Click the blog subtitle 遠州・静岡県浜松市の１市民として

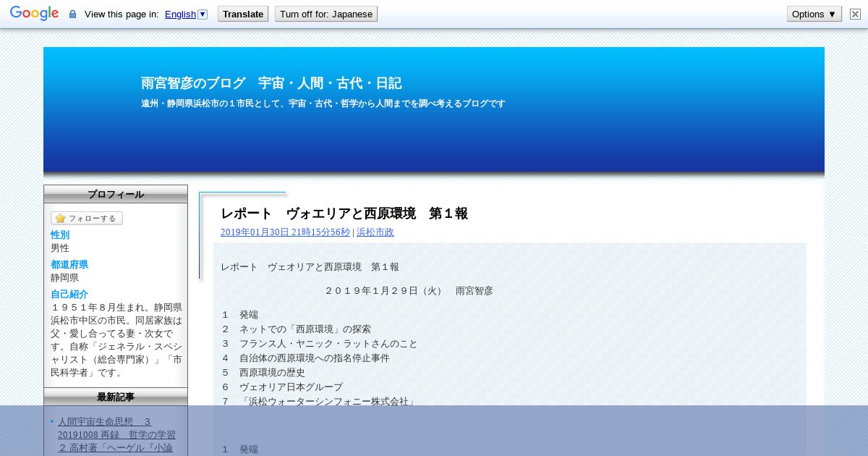point(323,104)
